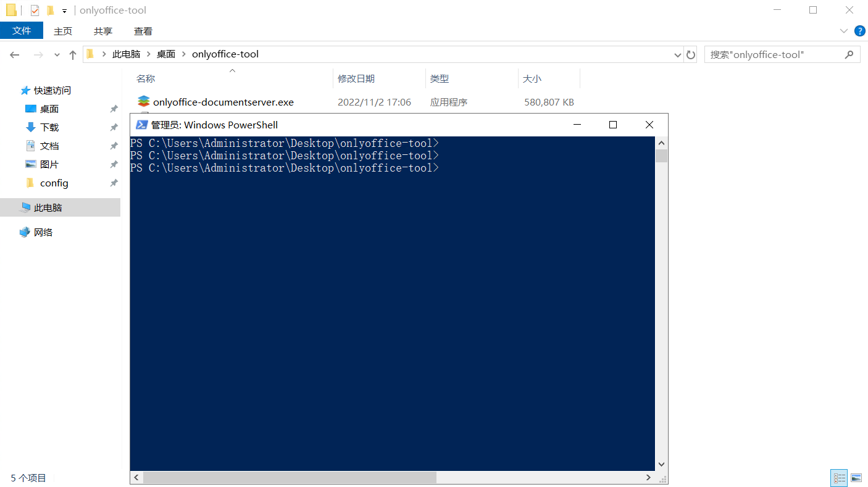This screenshot has width=868, height=487.
Task: Open config folder in quick access
Action: pos(54,183)
